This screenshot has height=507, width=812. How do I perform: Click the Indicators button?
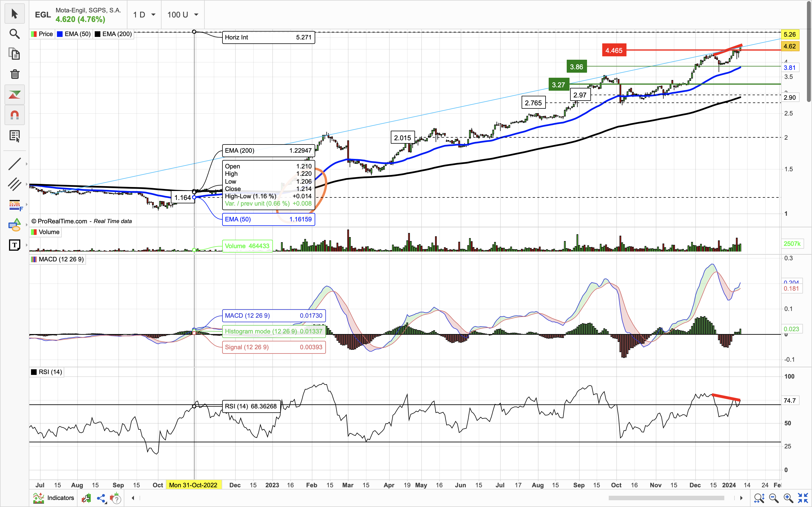point(54,498)
